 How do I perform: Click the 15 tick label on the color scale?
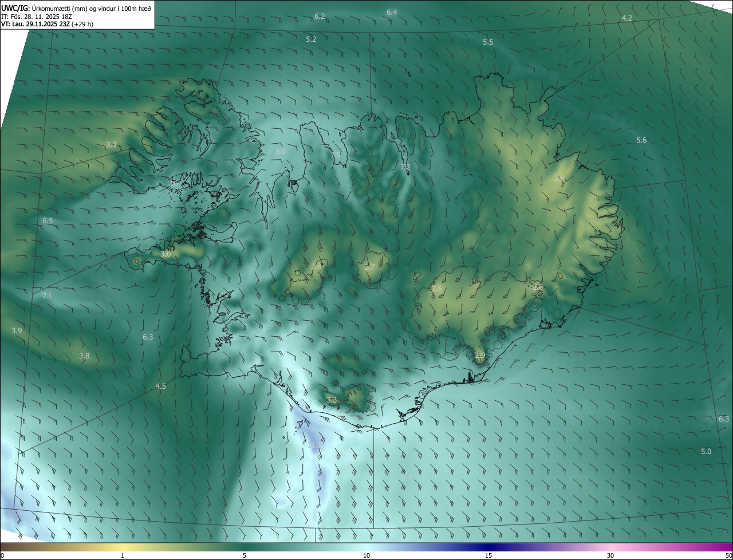[x=488, y=555]
